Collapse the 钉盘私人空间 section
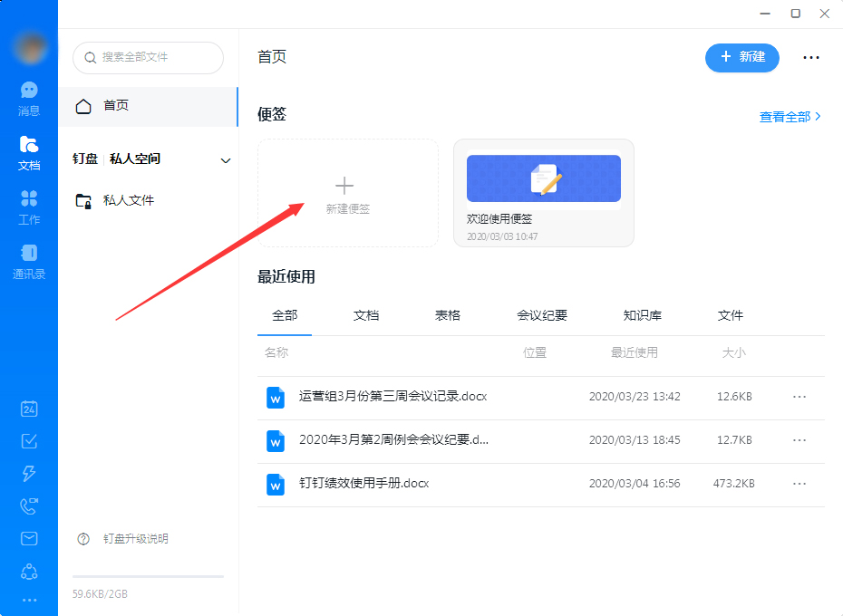This screenshot has height=616, width=843. [225, 159]
